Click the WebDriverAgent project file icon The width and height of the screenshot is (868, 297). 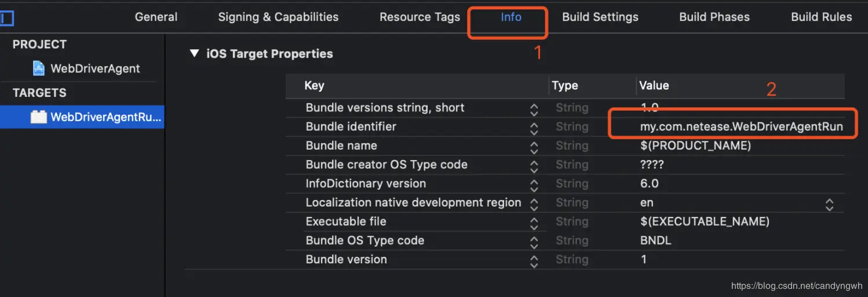[39, 68]
